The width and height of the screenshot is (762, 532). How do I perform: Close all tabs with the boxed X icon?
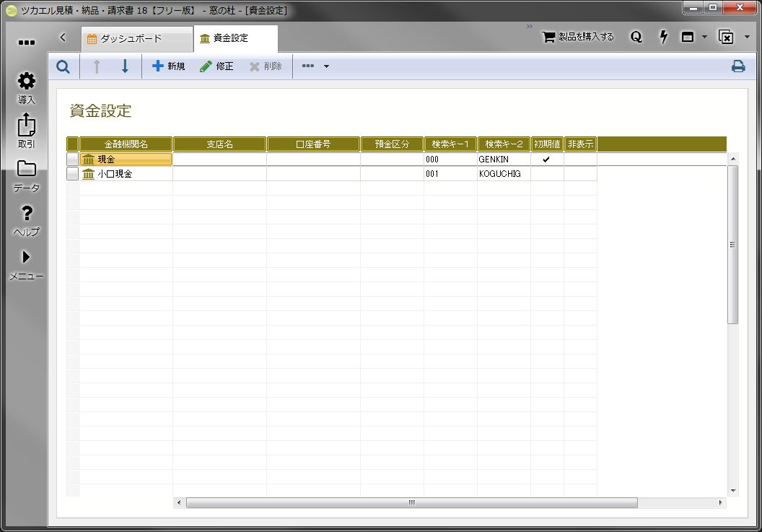pyautogui.click(x=726, y=37)
